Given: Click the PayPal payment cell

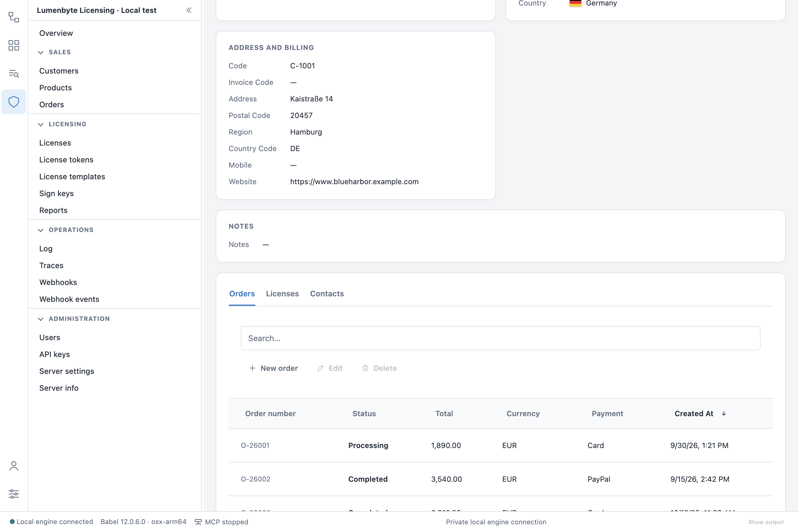Looking at the screenshot, I should click(599, 479).
